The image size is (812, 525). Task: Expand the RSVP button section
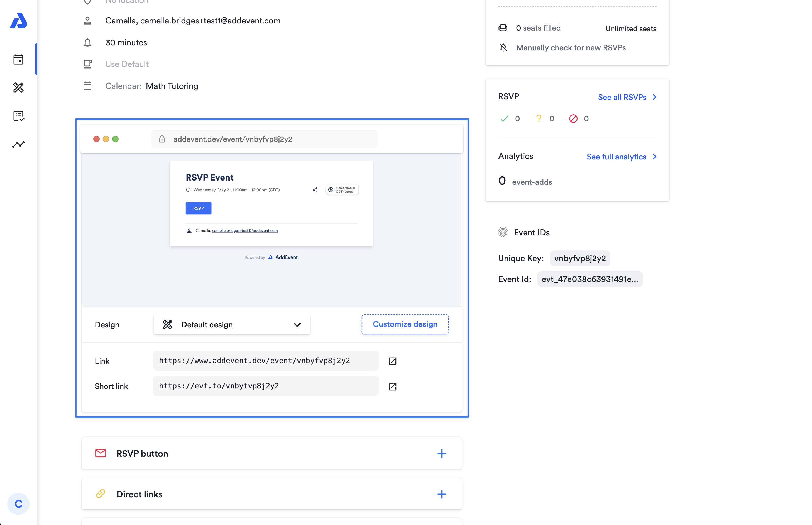click(441, 453)
